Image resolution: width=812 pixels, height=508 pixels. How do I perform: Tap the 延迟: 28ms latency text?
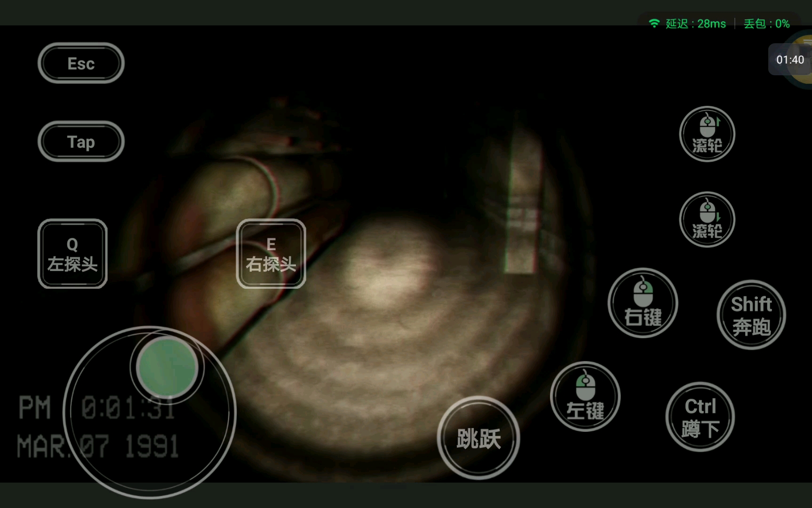click(x=695, y=24)
